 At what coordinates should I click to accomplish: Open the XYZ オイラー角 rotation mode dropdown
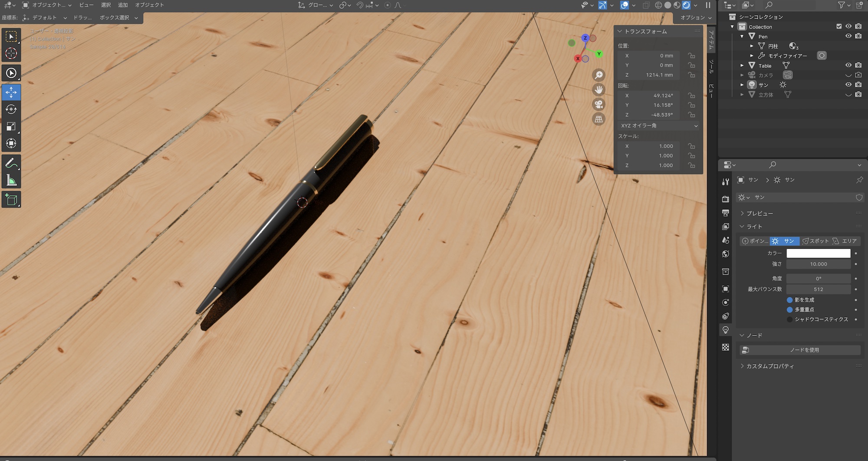(658, 126)
